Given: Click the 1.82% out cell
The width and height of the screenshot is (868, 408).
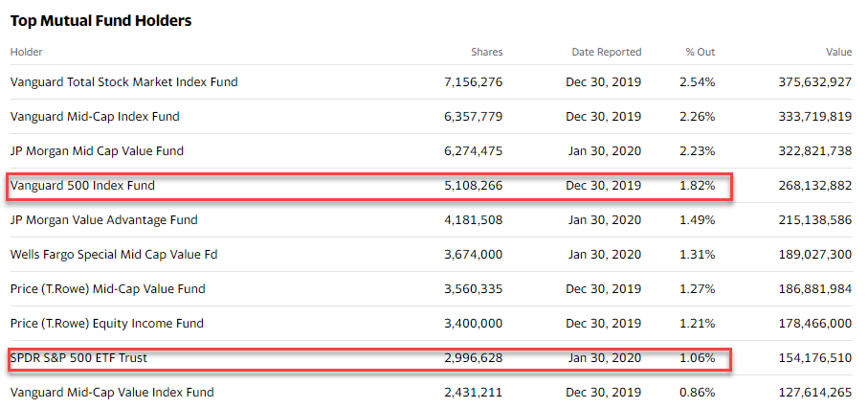Looking at the screenshot, I should click(697, 186).
